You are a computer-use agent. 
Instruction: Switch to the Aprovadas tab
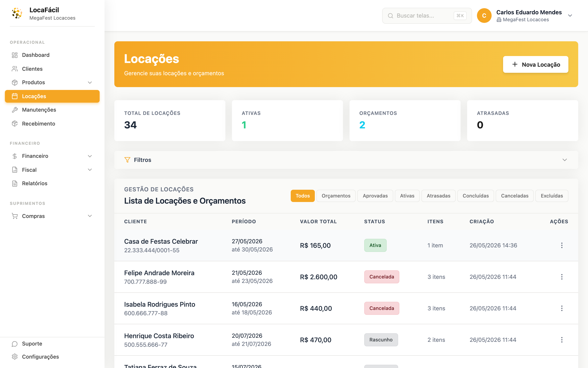(375, 196)
